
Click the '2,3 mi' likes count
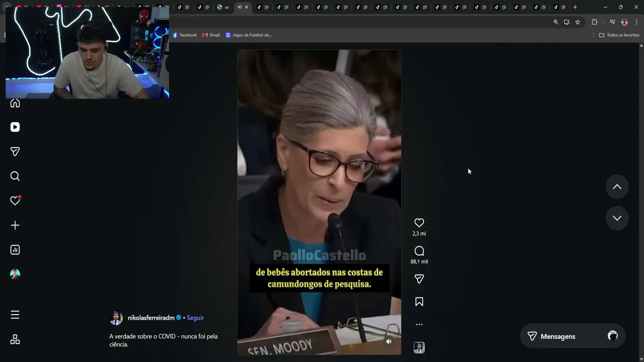click(419, 234)
